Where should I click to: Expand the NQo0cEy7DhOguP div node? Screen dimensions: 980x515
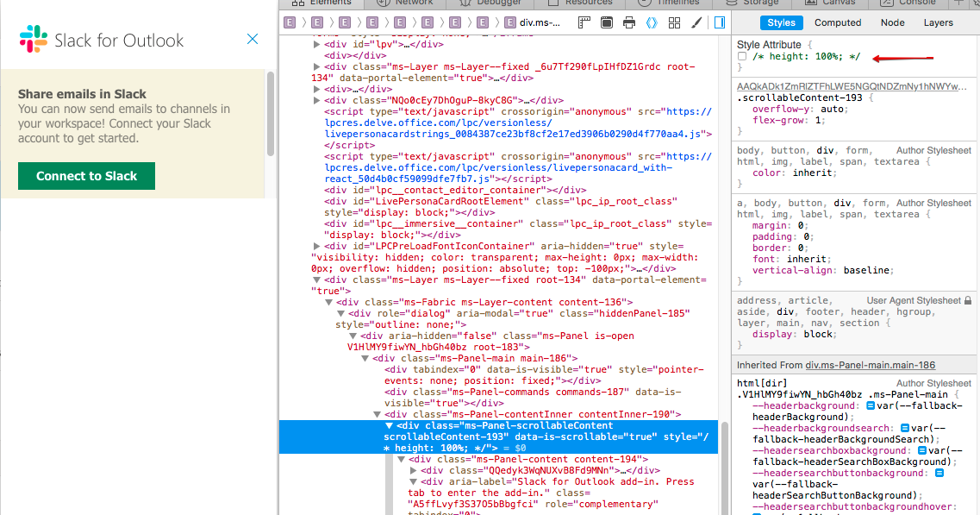point(317,101)
